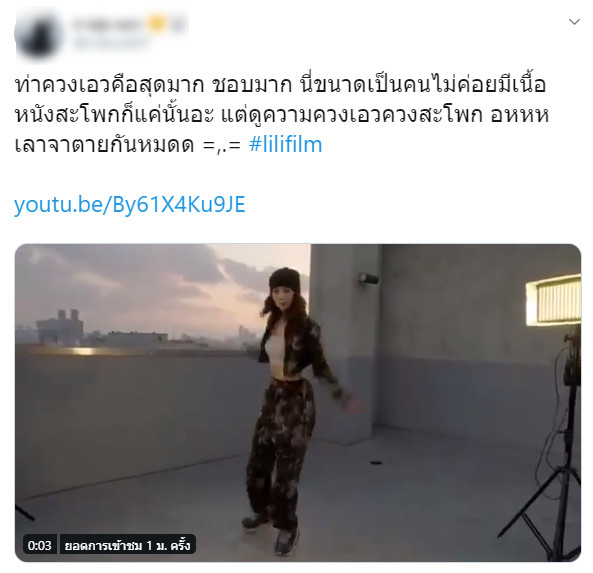Screen dimensions: 593x573
Task: Click the 0:03 video time badge
Action: pos(40,545)
